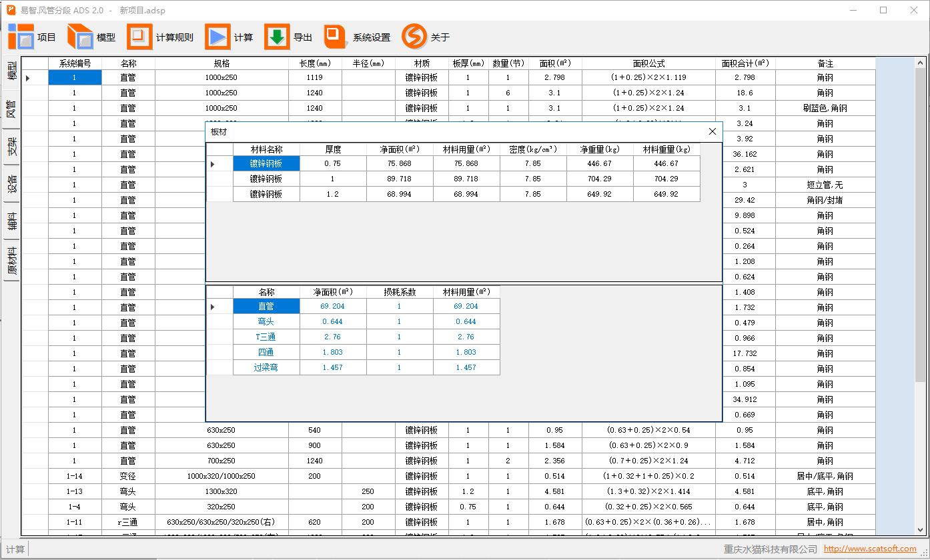The height and width of the screenshot is (560, 930).
Task: Click the 导出 (Export) green arrow icon
Action: click(277, 37)
